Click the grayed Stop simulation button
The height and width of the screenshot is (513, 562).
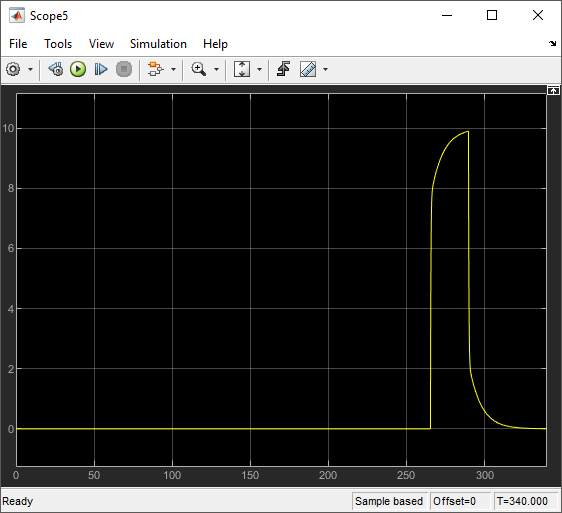pos(124,69)
